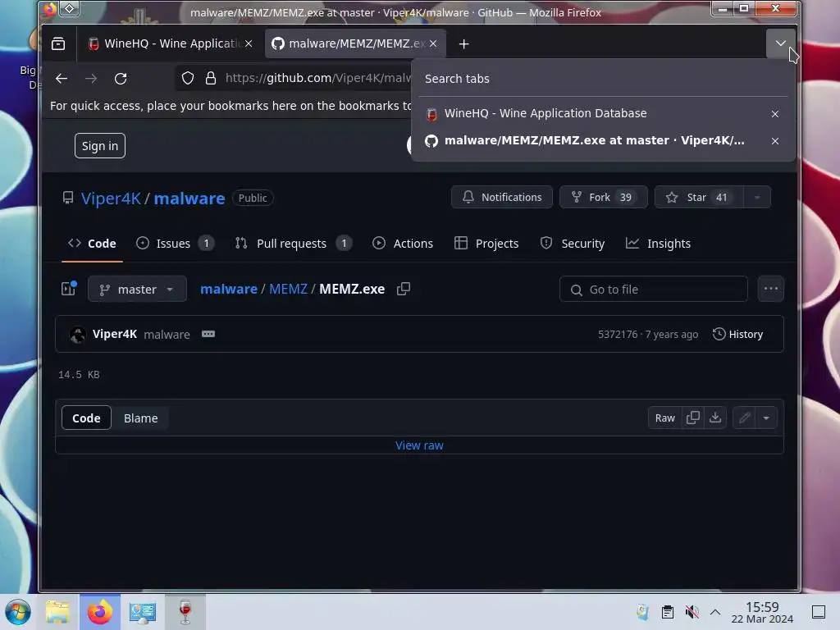Open Viper4K commit author link

(x=115, y=335)
